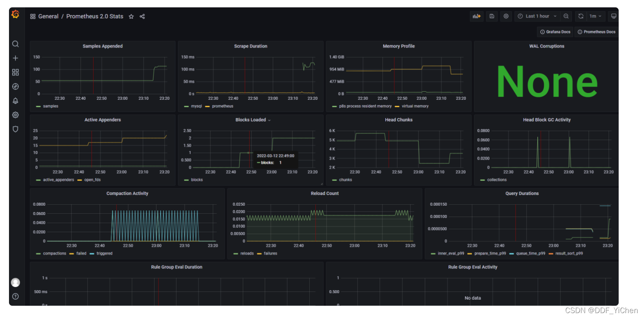Image resolution: width=644 pixels, height=318 pixels.
Task: Click the dashboards grid icon beside General
Action: click(x=33, y=16)
